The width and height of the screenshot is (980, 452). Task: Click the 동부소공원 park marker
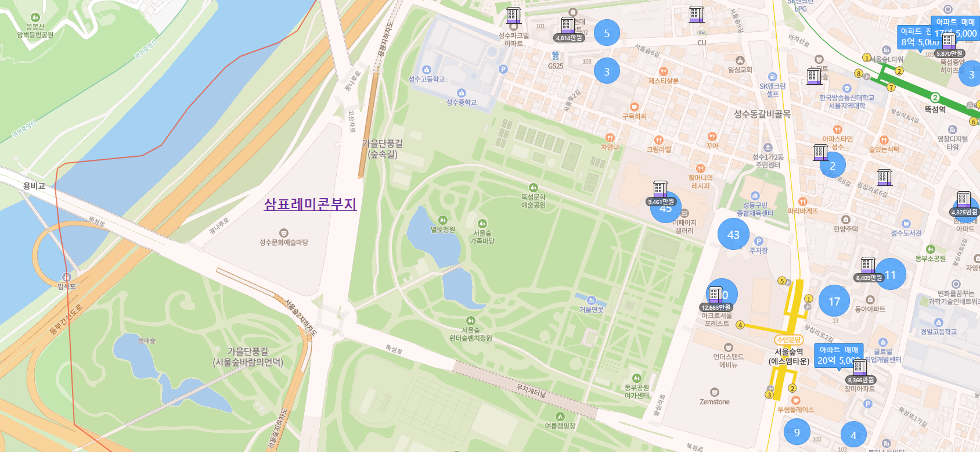tap(930, 249)
